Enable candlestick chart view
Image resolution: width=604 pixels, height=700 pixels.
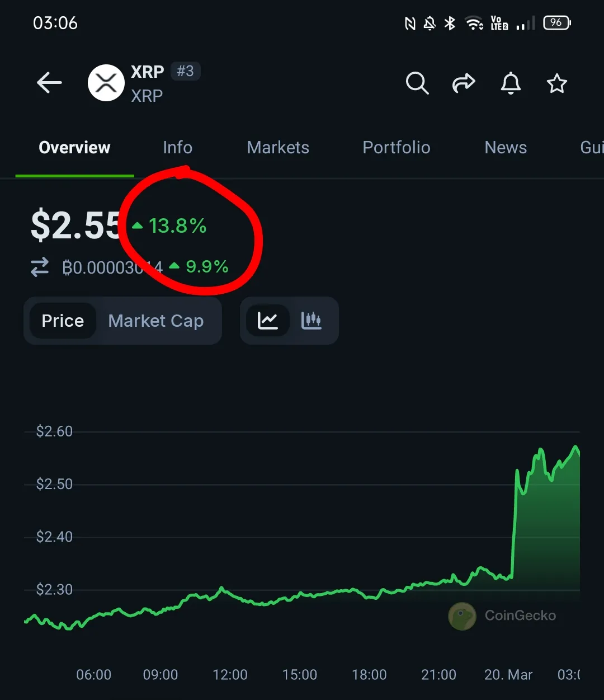[x=311, y=321]
